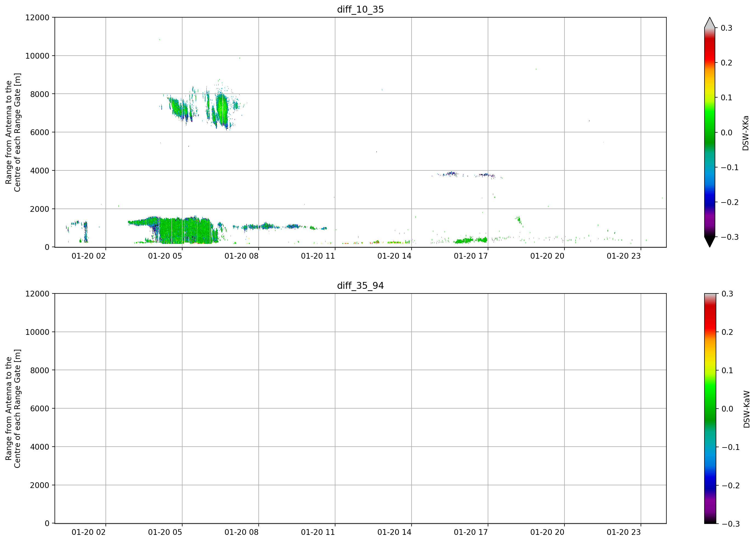This screenshot has height=542, width=756.
Task: Click the 8000 y-tick of diff_10_35
Action: pos(40,94)
